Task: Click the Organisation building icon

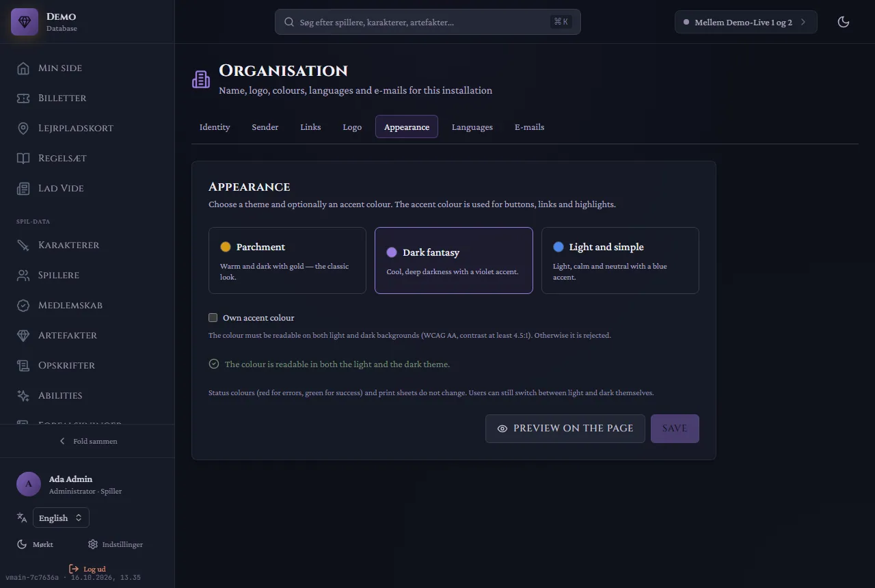Action: click(201, 79)
